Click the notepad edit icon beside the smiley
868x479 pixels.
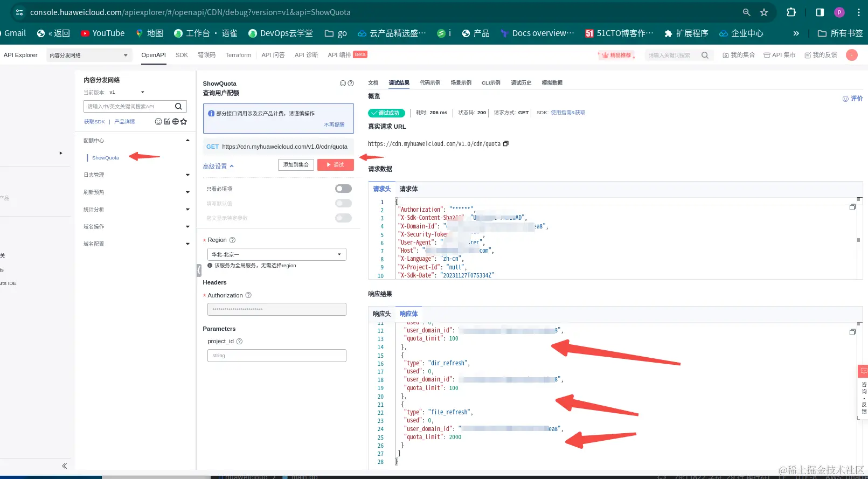[x=167, y=122]
